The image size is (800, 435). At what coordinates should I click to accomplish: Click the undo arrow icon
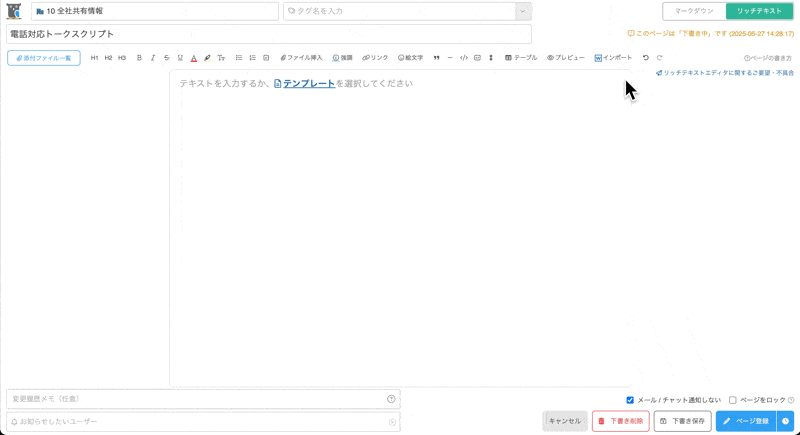pos(646,58)
